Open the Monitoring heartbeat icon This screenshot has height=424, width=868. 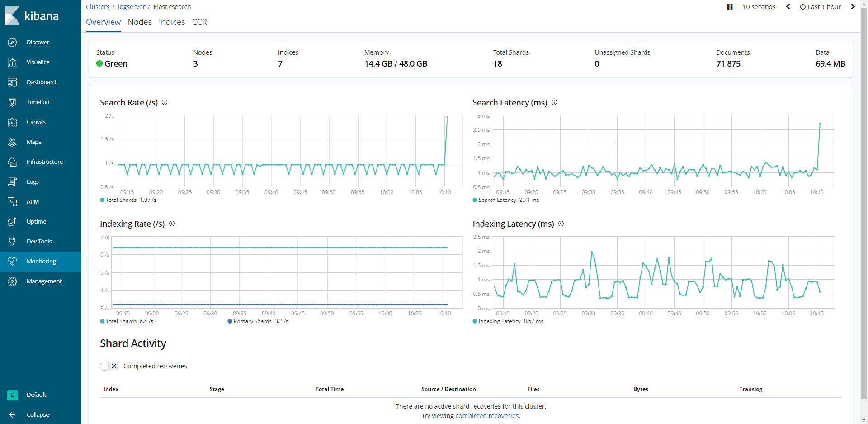(x=12, y=261)
